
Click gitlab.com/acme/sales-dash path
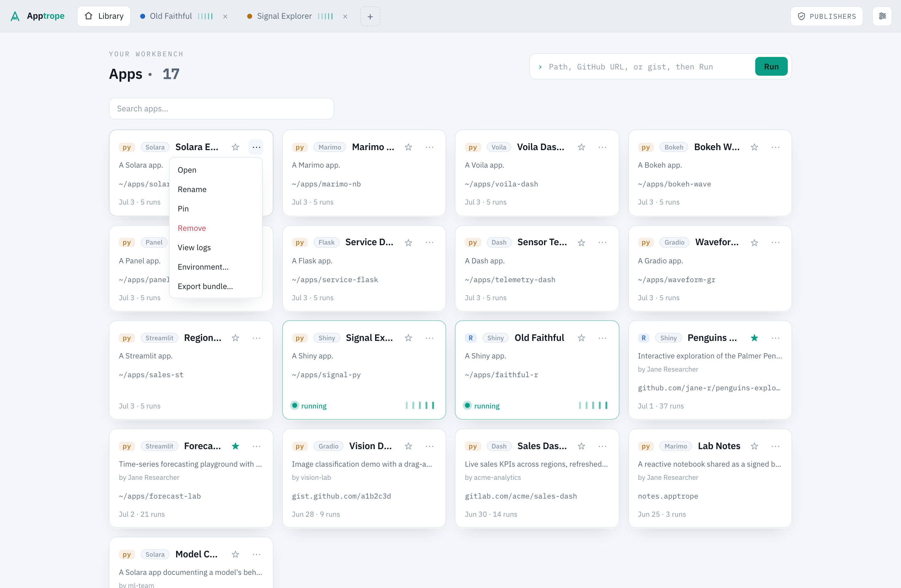(x=521, y=496)
